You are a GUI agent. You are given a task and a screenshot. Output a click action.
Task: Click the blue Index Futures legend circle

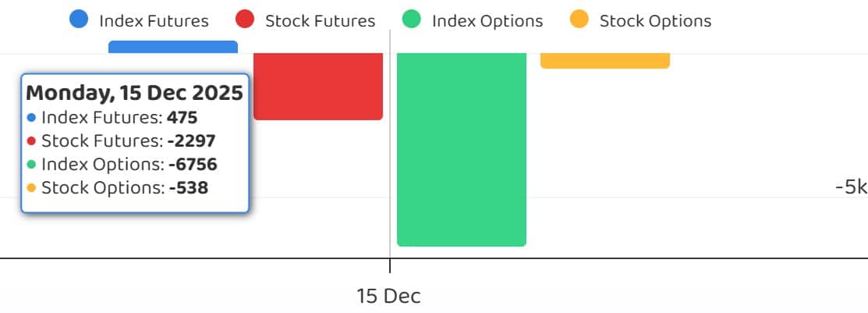[78, 20]
